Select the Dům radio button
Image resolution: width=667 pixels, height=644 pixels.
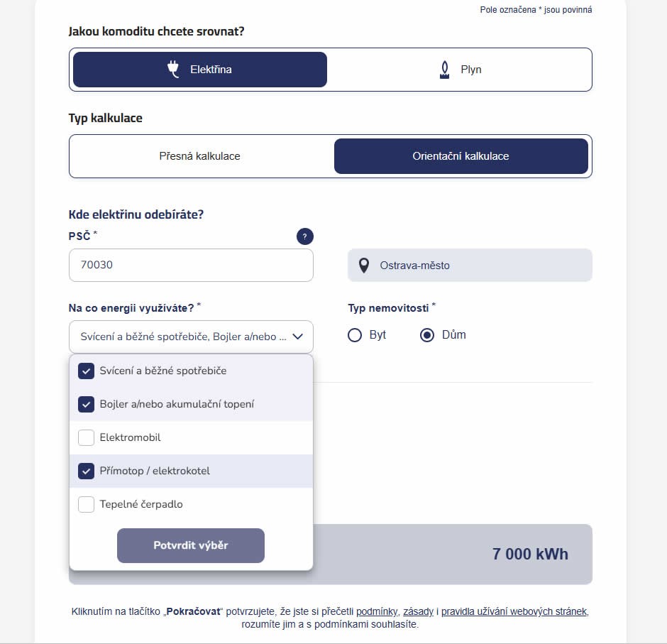point(427,335)
